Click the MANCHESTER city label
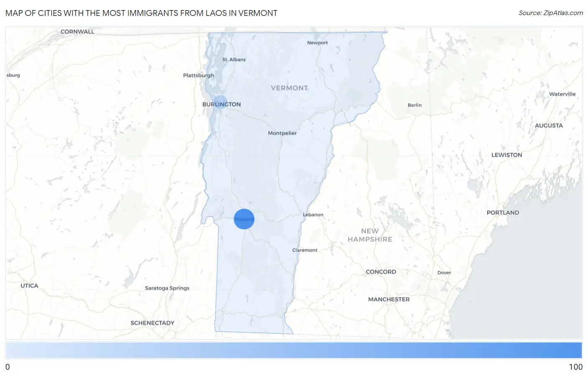Screen dimensions: 588x376 (x=389, y=299)
